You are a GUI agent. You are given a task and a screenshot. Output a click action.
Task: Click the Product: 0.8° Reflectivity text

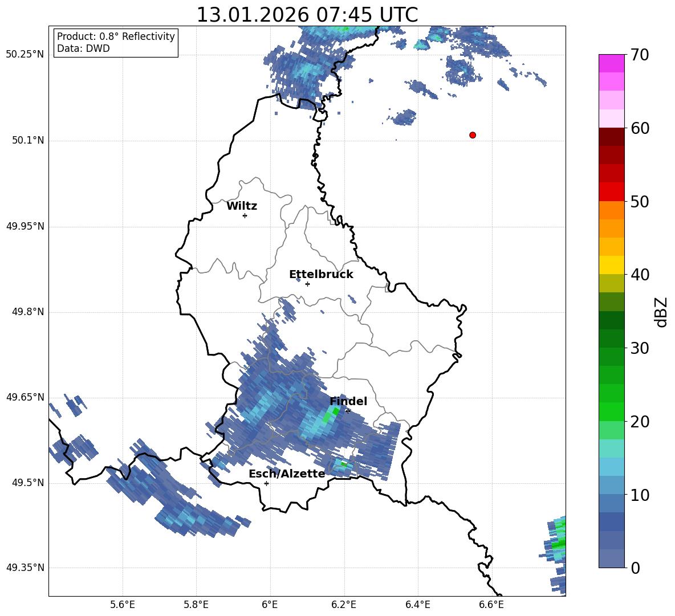(x=116, y=36)
